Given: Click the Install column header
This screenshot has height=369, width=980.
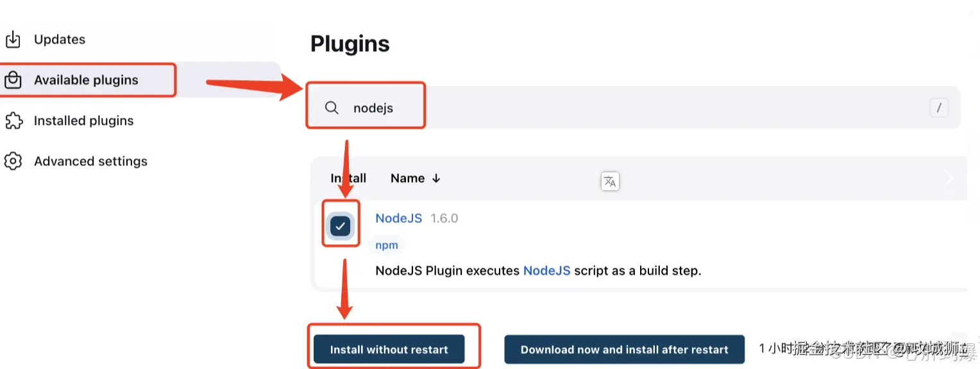Looking at the screenshot, I should click(348, 179).
